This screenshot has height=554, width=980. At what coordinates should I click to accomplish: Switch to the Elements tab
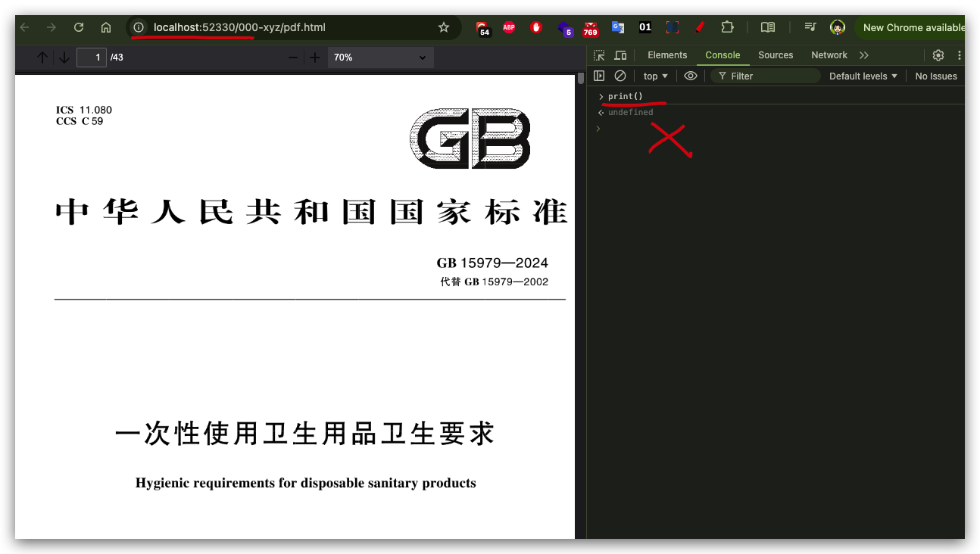[x=667, y=55]
